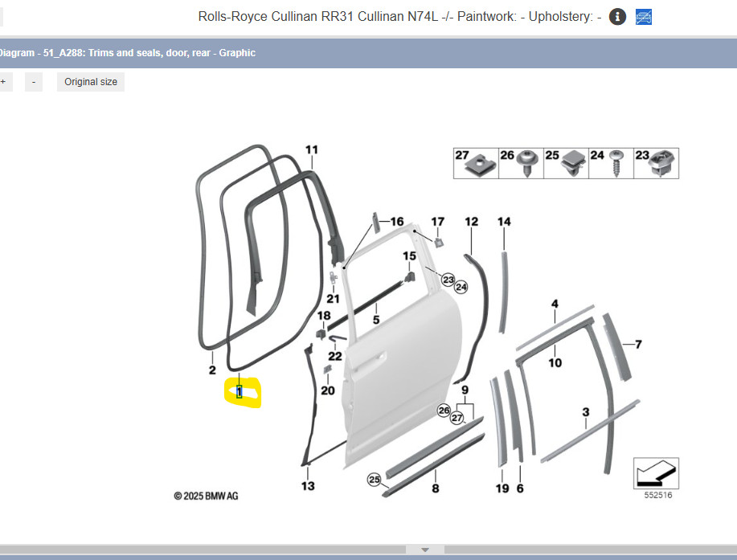737x560 pixels.
Task: Zoom in with the plus button
Action: tap(4, 82)
